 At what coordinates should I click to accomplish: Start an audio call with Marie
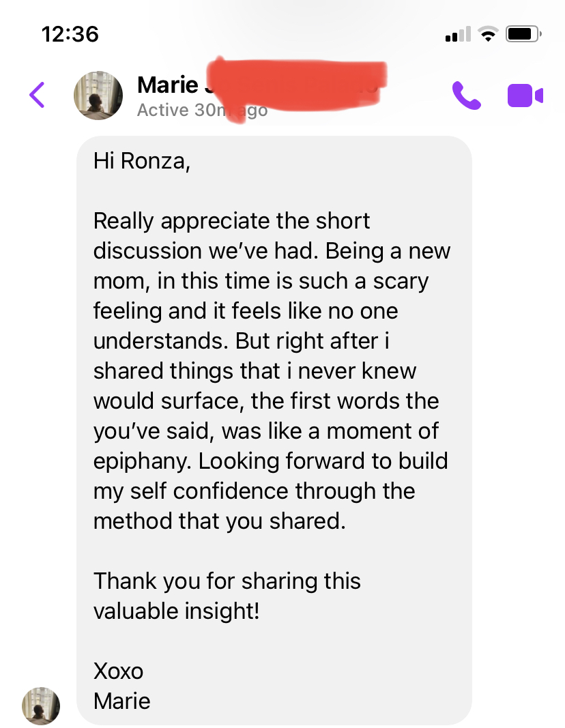point(468,95)
